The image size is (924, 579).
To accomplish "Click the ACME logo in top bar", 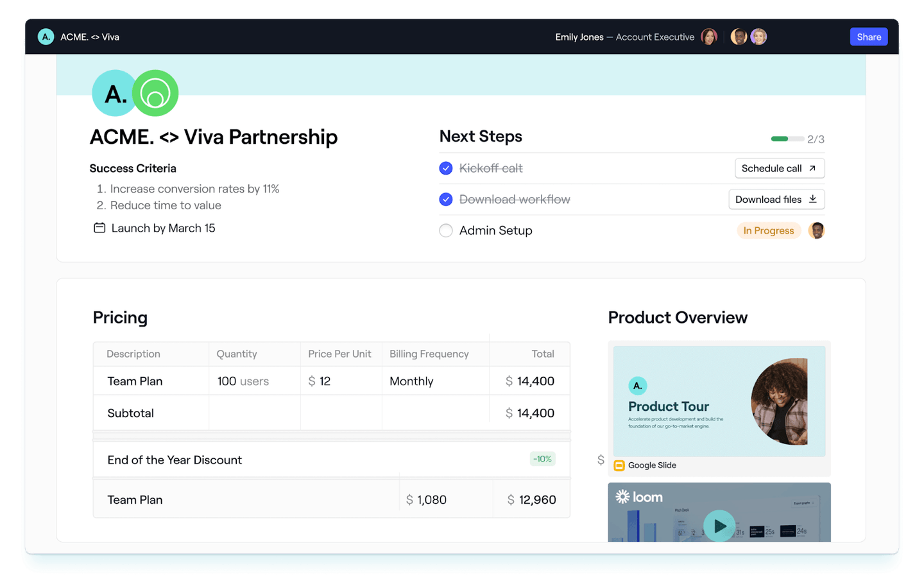I will click(46, 37).
